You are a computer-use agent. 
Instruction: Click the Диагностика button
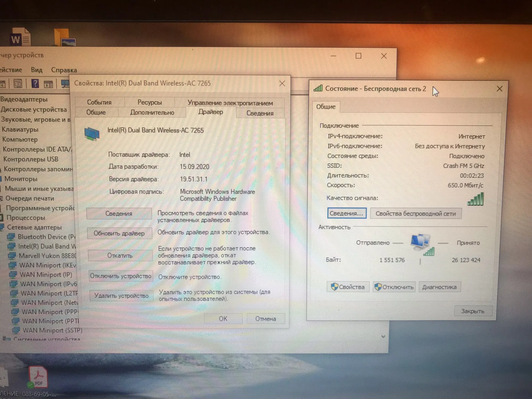(439, 287)
